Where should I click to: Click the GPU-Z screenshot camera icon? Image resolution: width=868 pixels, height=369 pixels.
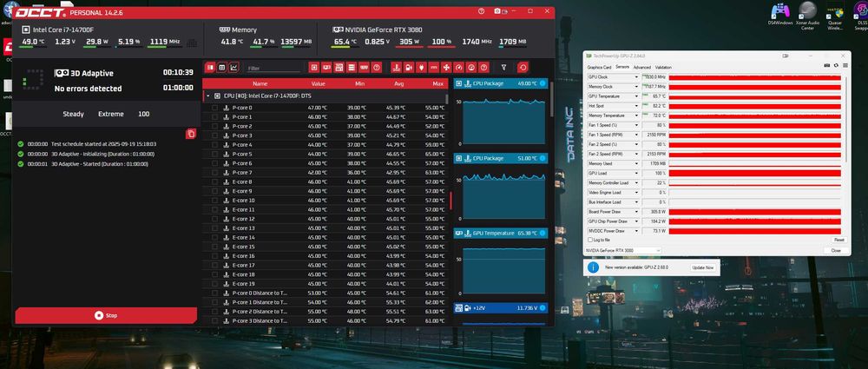pyautogui.click(x=827, y=65)
